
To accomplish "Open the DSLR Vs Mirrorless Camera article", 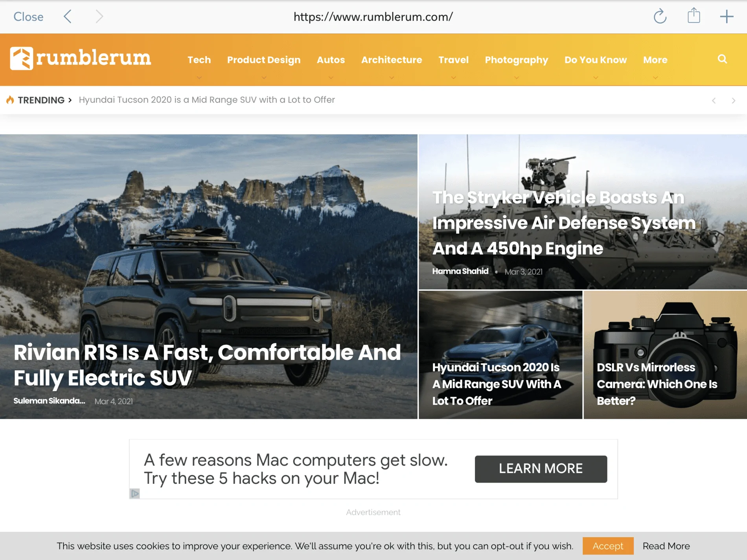I will (x=657, y=384).
